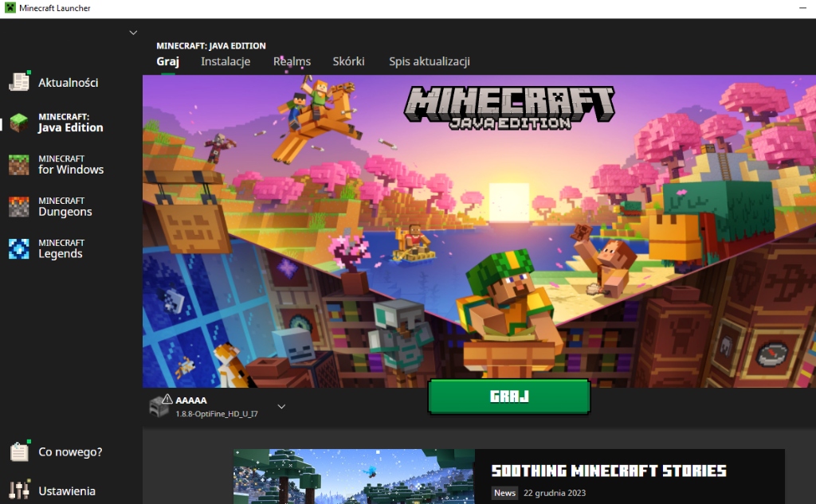
Task: Click the green GRAJ play button
Action: tap(509, 397)
